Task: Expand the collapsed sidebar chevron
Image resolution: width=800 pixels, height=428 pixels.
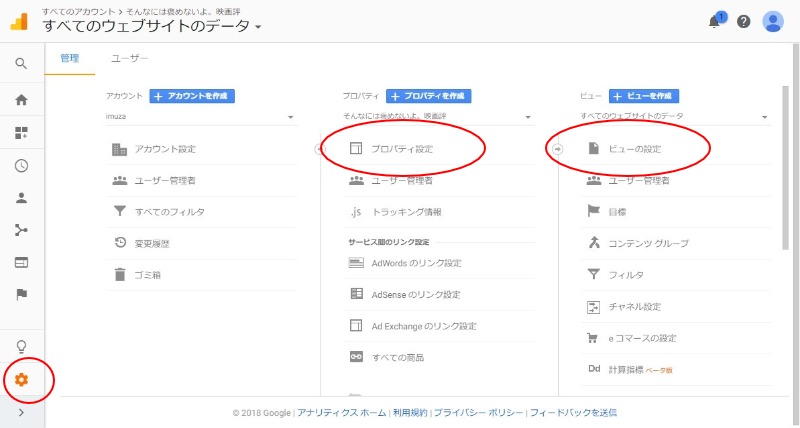Action: tap(21, 413)
